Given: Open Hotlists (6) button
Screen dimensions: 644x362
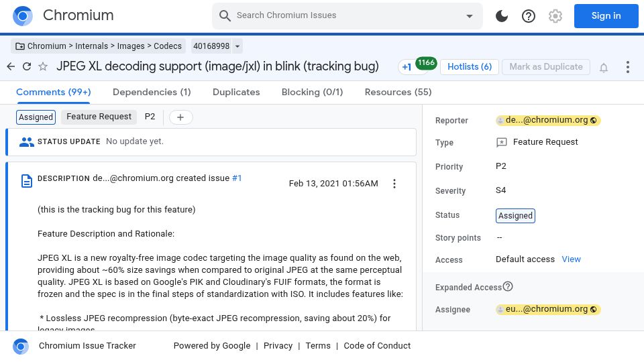Looking at the screenshot, I should tap(470, 67).
